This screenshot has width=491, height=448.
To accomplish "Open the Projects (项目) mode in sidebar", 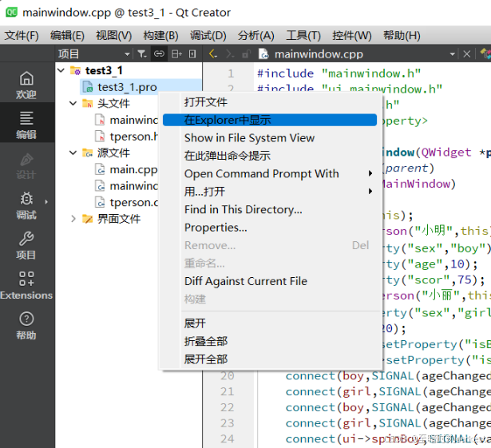I will click(x=26, y=245).
